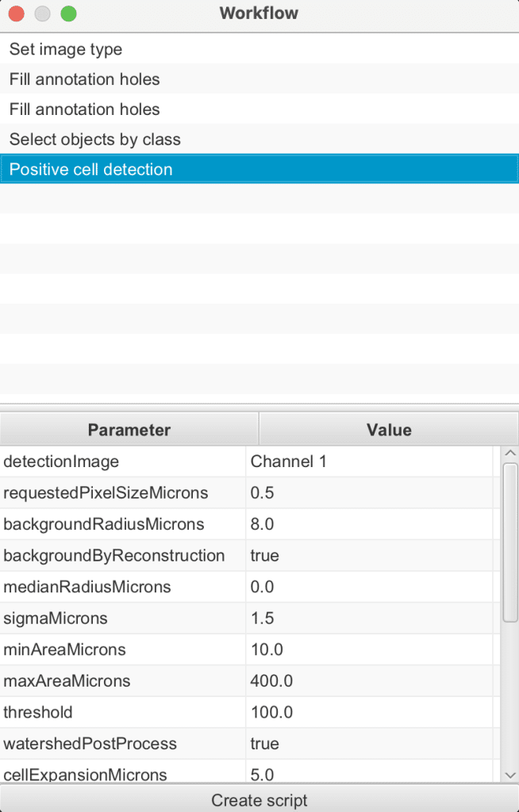The width and height of the screenshot is (519, 812).
Task: Select the Select objects by class step
Action: pyautogui.click(x=95, y=140)
